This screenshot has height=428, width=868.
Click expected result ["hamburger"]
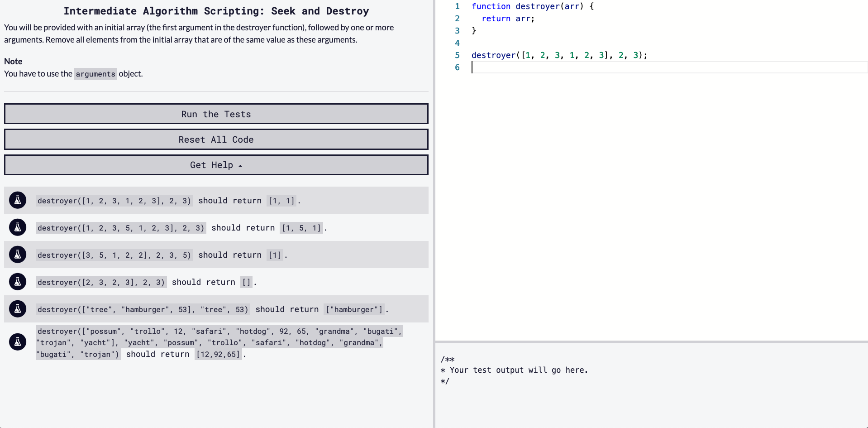point(354,309)
